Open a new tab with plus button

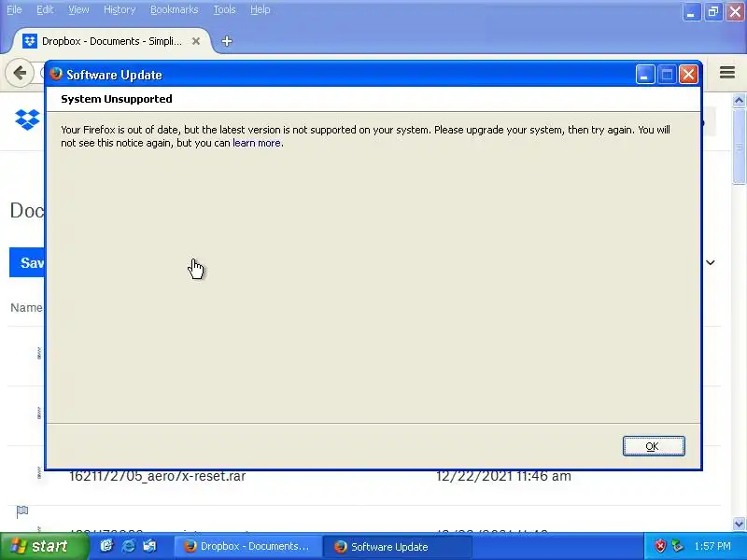[x=227, y=41]
